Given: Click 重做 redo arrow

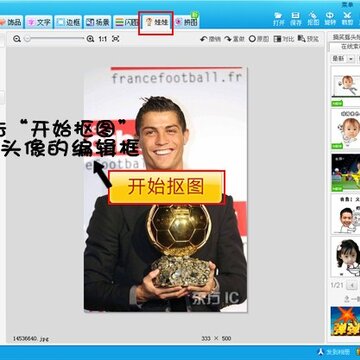Looking at the screenshot, I should [235, 39].
